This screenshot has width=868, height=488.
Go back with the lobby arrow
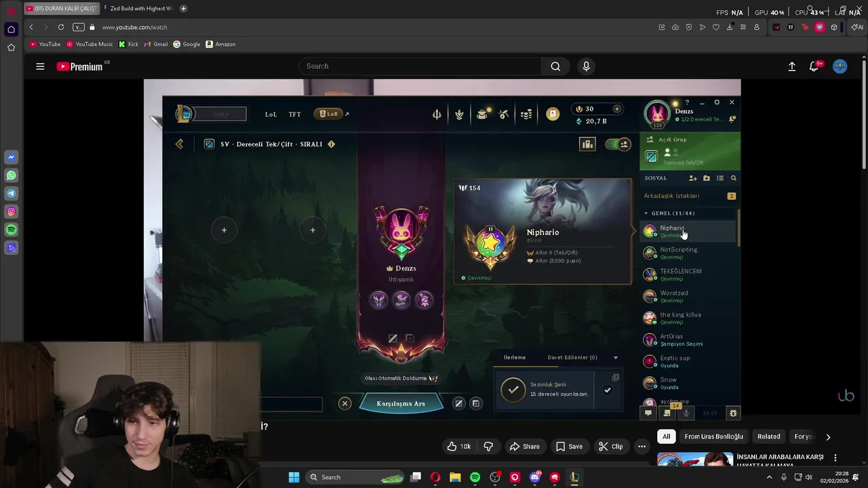point(179,144)
